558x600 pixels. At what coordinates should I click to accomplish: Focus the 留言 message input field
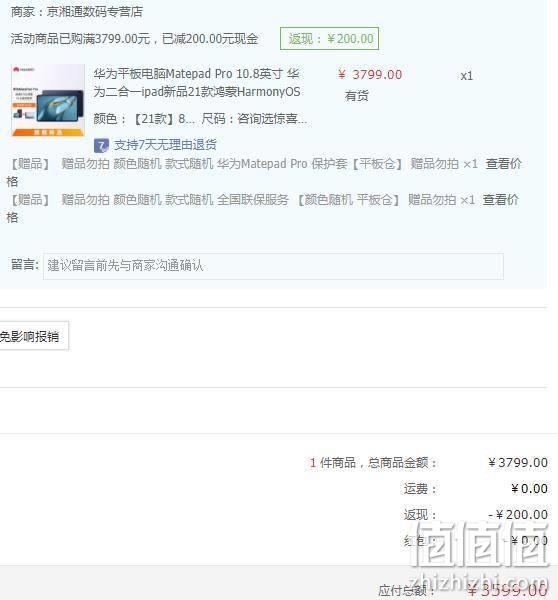[x=273, y=266]
